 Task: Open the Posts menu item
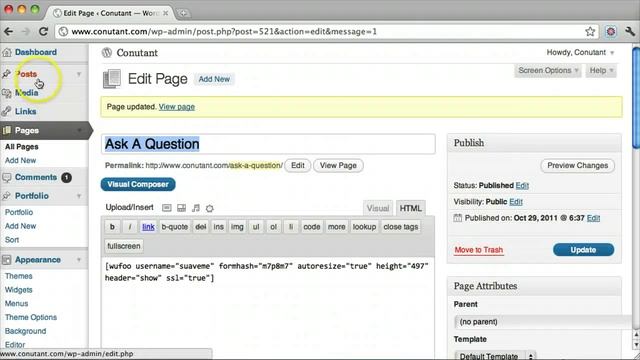pyautogui.click(x=26, y=74)
